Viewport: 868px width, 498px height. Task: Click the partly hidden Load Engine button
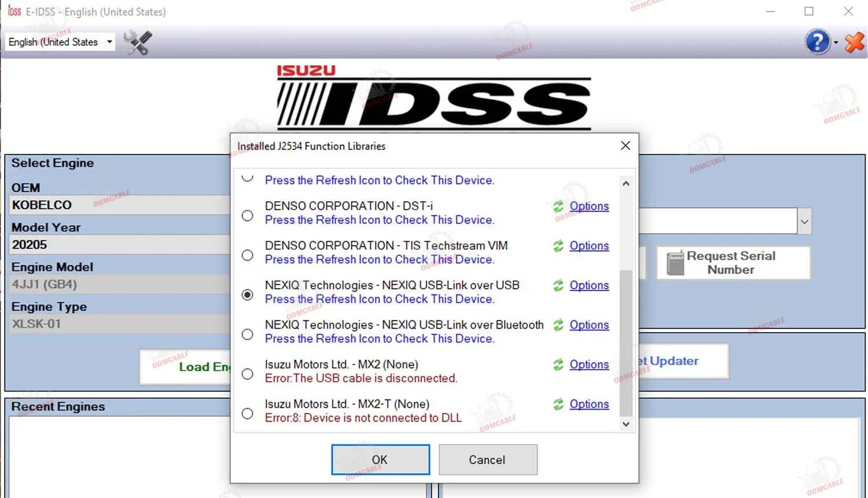[x=185, y=367]
